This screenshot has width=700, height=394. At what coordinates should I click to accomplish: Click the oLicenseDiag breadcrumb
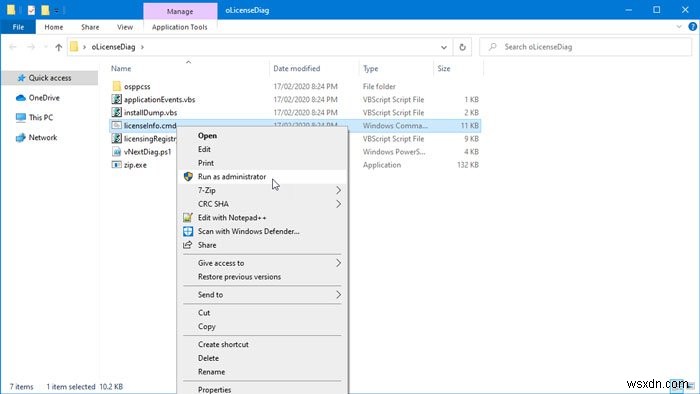pos(113,47)
